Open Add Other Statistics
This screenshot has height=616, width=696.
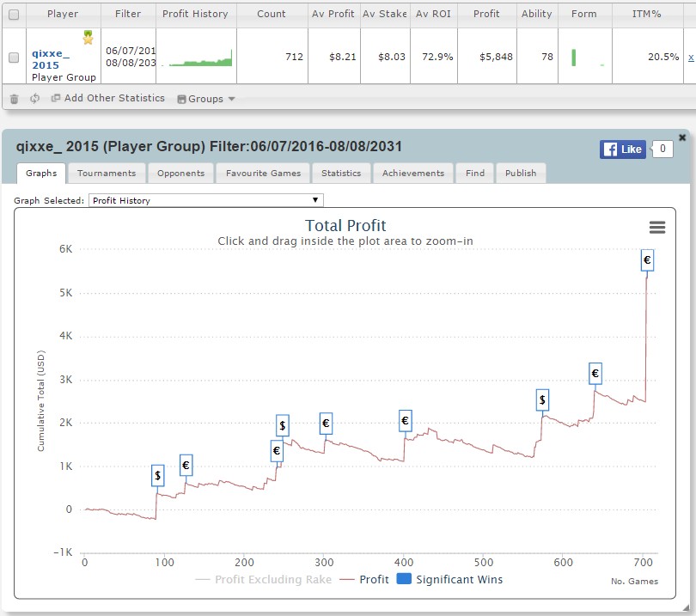coord(108,98)
